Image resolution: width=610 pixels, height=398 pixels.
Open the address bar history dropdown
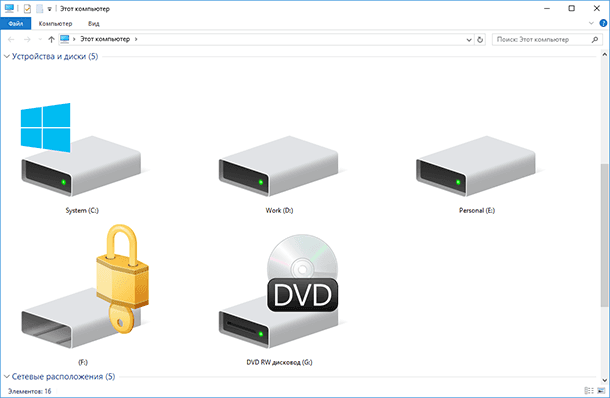(x=469, y=39)
